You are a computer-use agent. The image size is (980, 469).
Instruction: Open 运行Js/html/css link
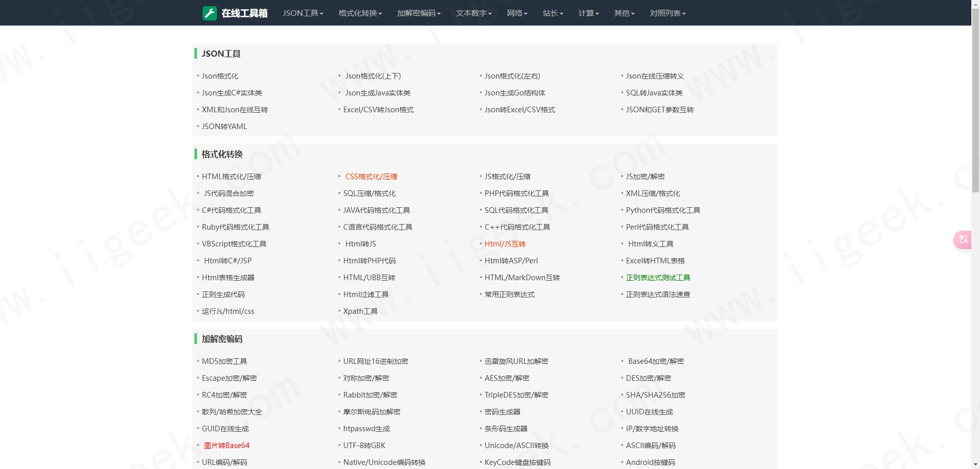(x=228, y=311)
